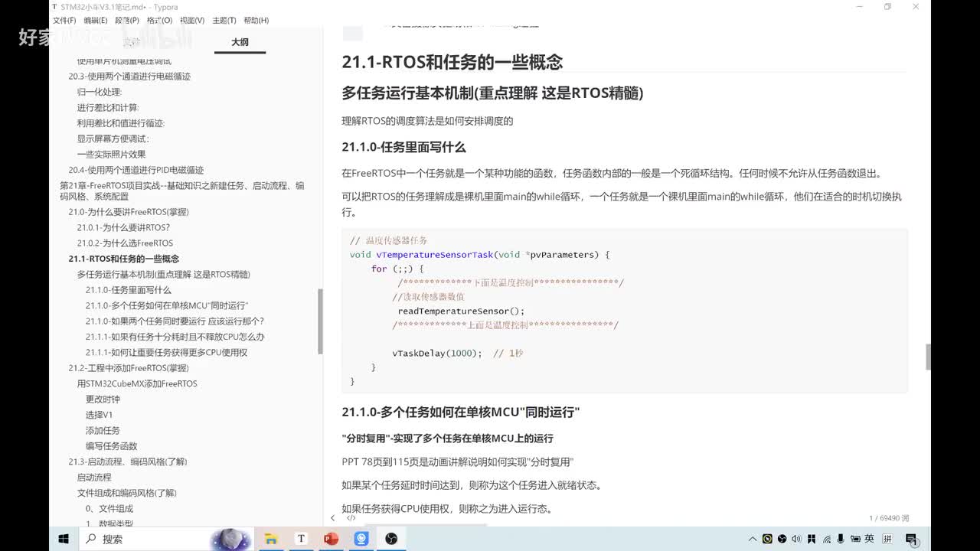
Task: Switch to source code mode icon
Action: point(351,518)
